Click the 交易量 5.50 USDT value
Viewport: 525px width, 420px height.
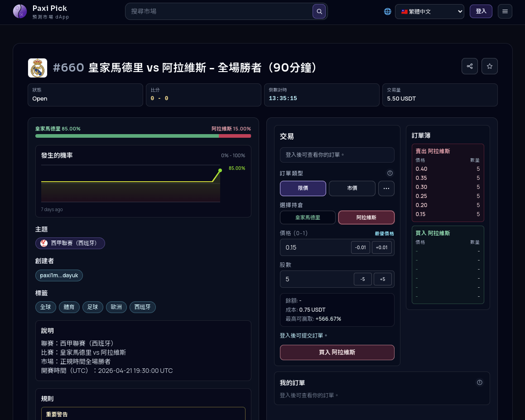pyautogui.click(x=401, y=98)
